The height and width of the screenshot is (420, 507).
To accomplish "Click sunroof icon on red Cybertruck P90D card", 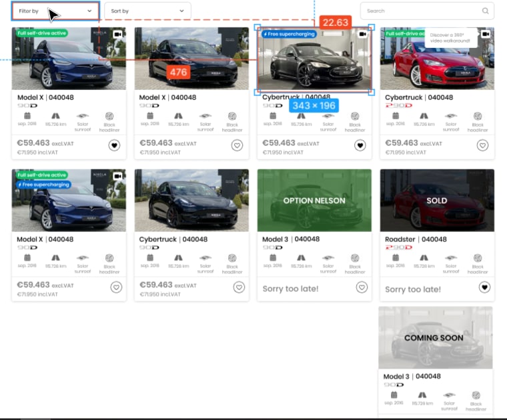I will pyautogui.click(x=451, y=115).
